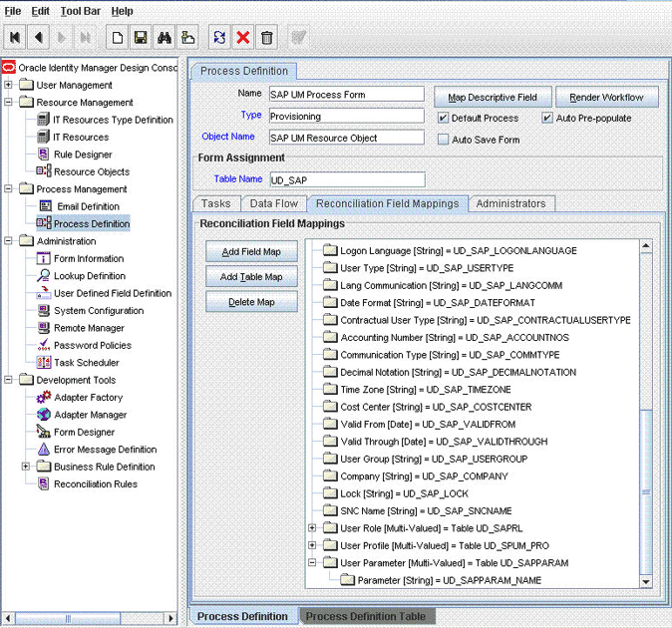672x628 pixels.
Task: Open Form Designer icon
Action: pyautogui.click(x=43, y=432)
